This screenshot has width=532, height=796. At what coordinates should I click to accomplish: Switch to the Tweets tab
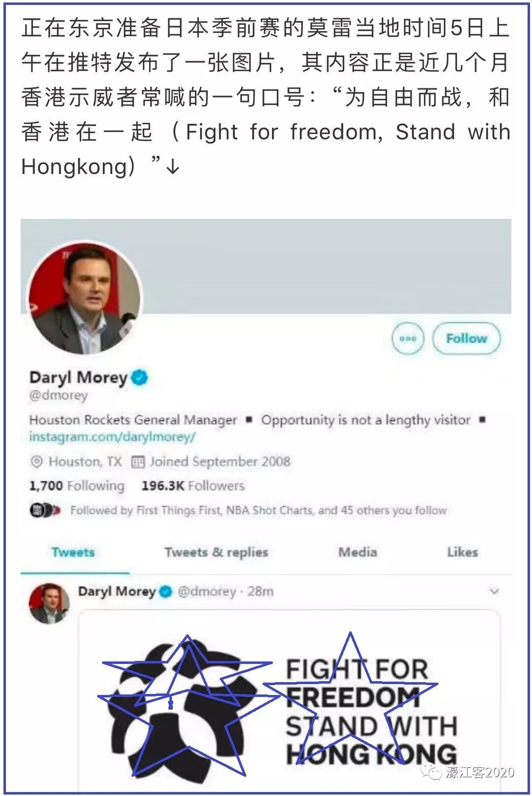pos(73,552)
